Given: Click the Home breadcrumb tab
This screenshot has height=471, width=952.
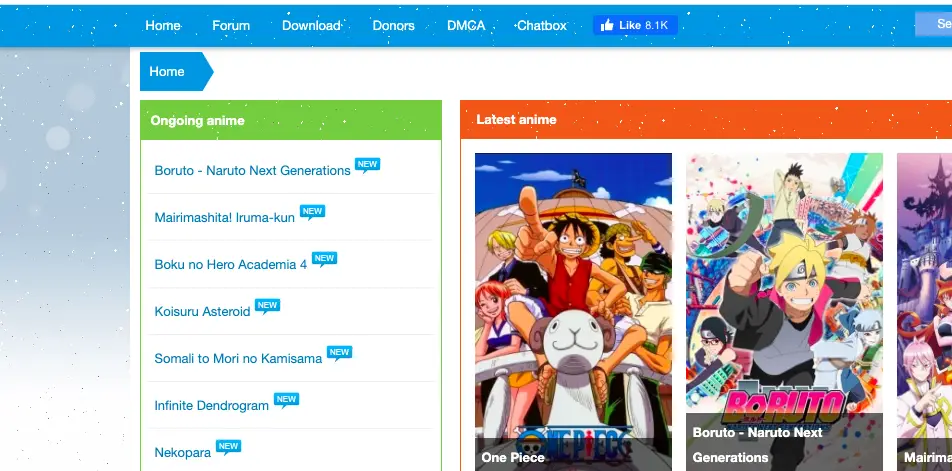Looking at the screenshot, I should (176, 72).
